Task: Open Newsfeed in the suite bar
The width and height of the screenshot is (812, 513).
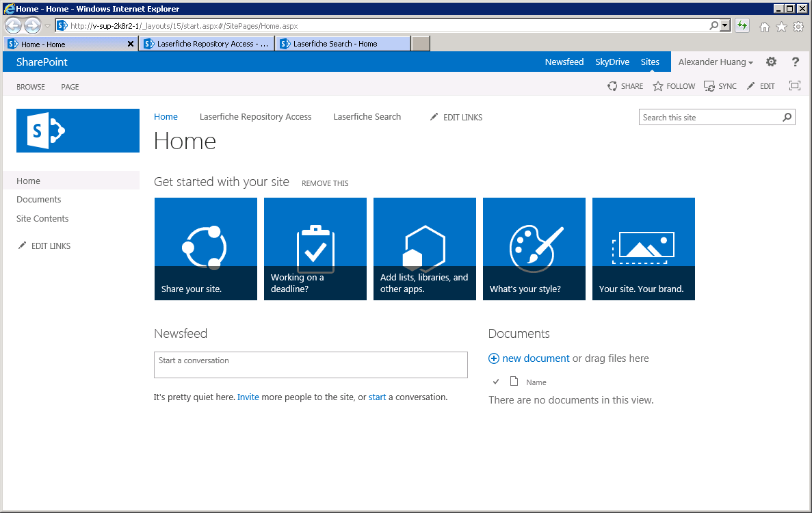Action: point(564,62)
